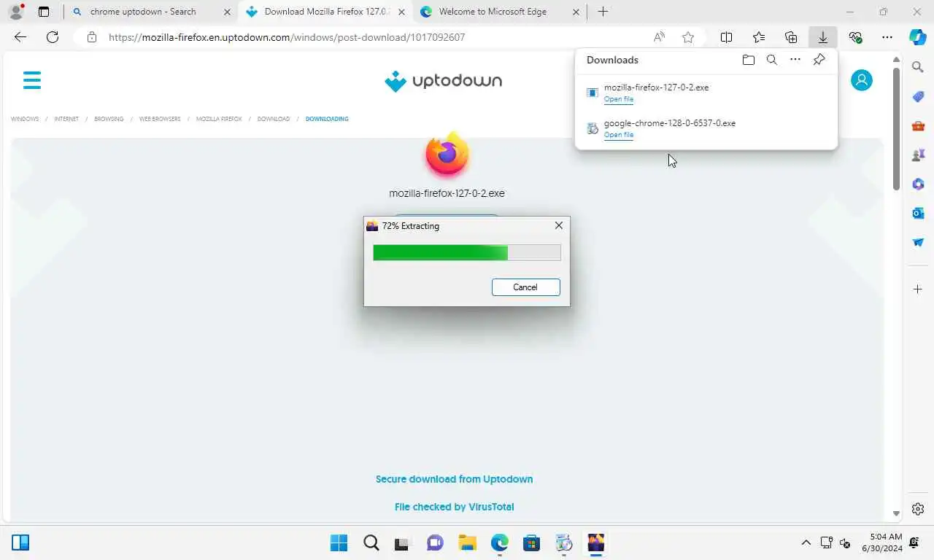Open the Copilot sidebar
The height and width of the screenshot is (560, 934).
coord(918,37)
